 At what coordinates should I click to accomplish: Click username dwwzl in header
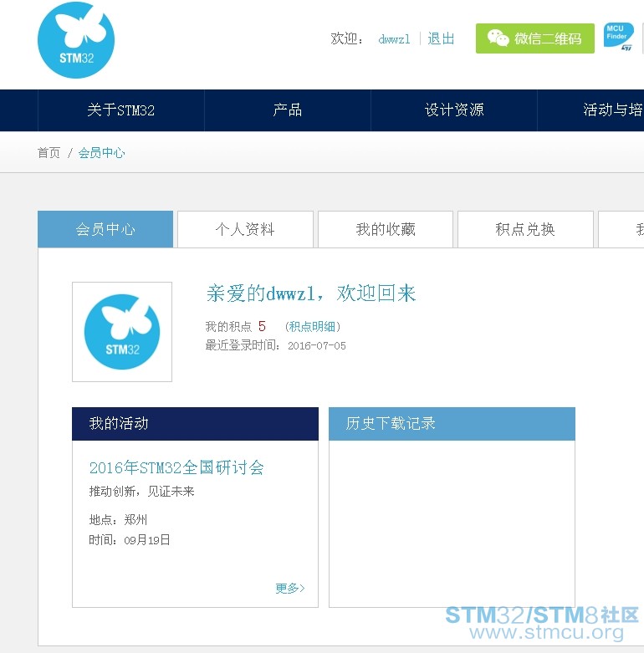(x=394, y=39)
